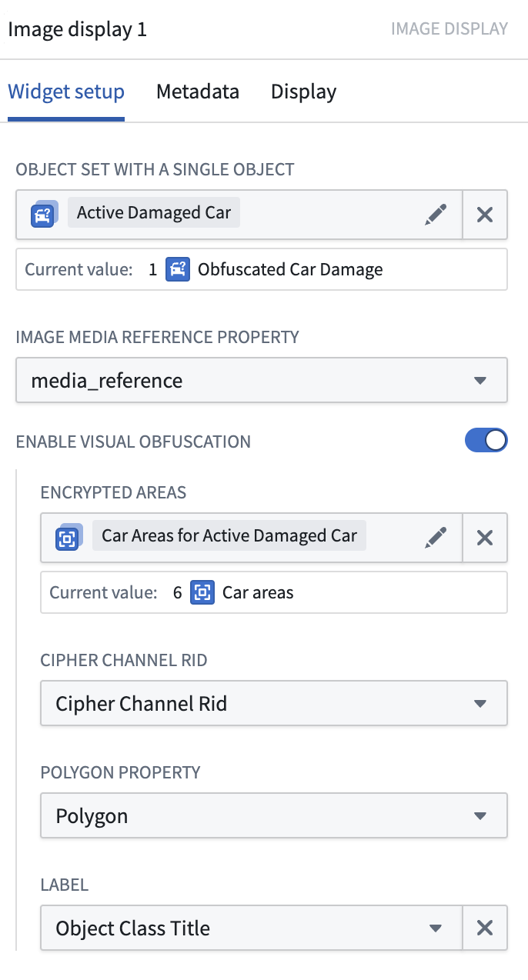Image resolution: width=528 pixels, height=980 pixels.
Task: Click the Image display 1 widget title
Action: coord(78,29)
